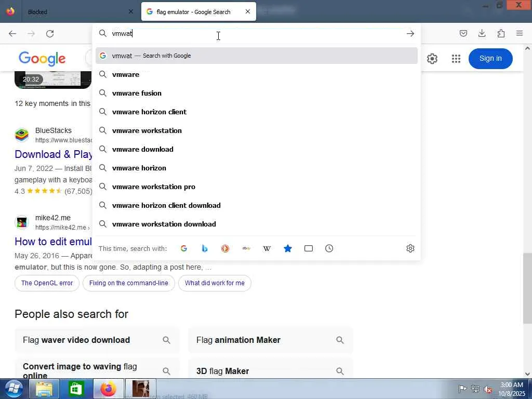Click the Google Sign in button
This screenshot has height=399, width=532.
click(x=490, y=58)
